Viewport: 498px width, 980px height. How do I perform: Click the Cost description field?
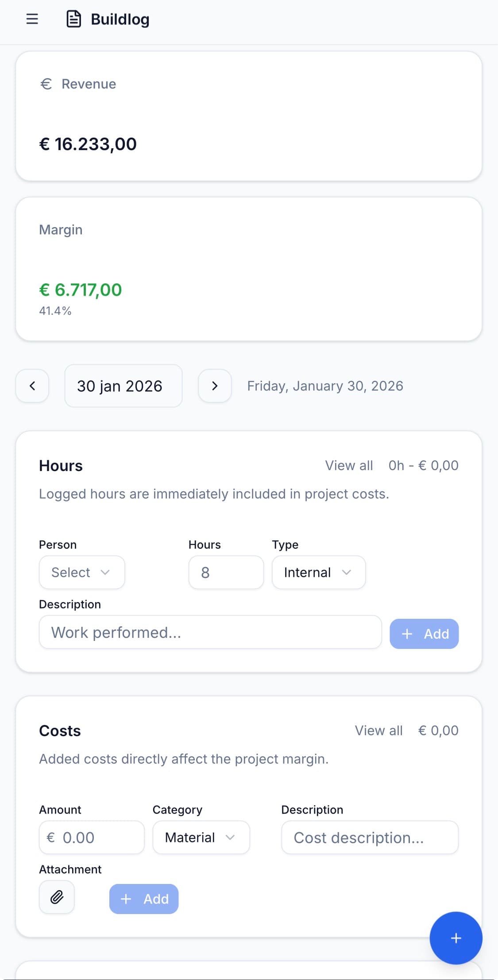click(369, 837)
